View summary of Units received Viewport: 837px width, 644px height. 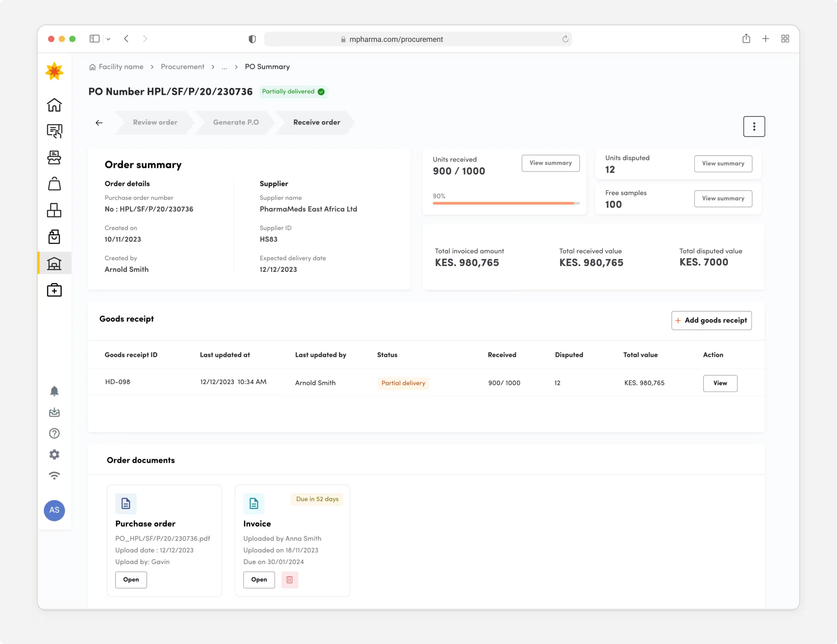(550, 163)
